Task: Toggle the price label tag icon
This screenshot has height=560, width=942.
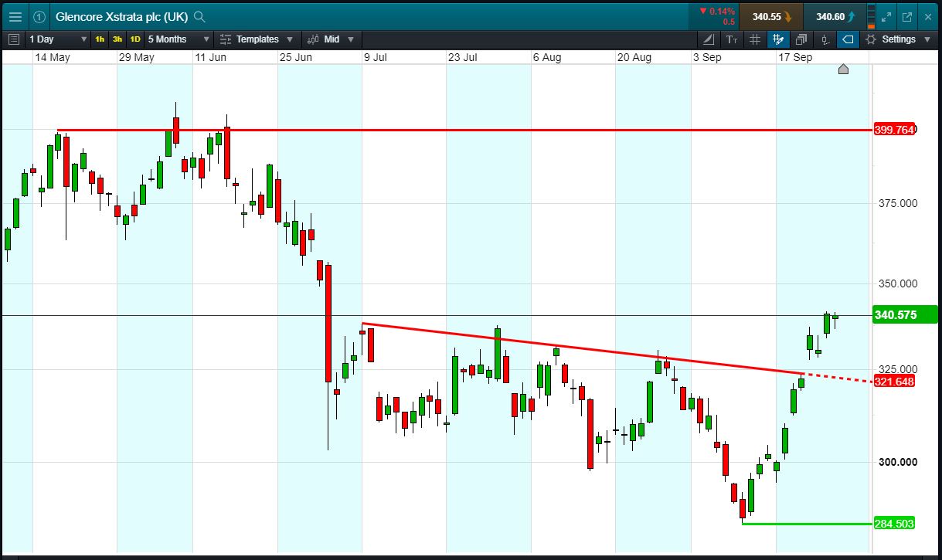Action: (x=848, y=39)
